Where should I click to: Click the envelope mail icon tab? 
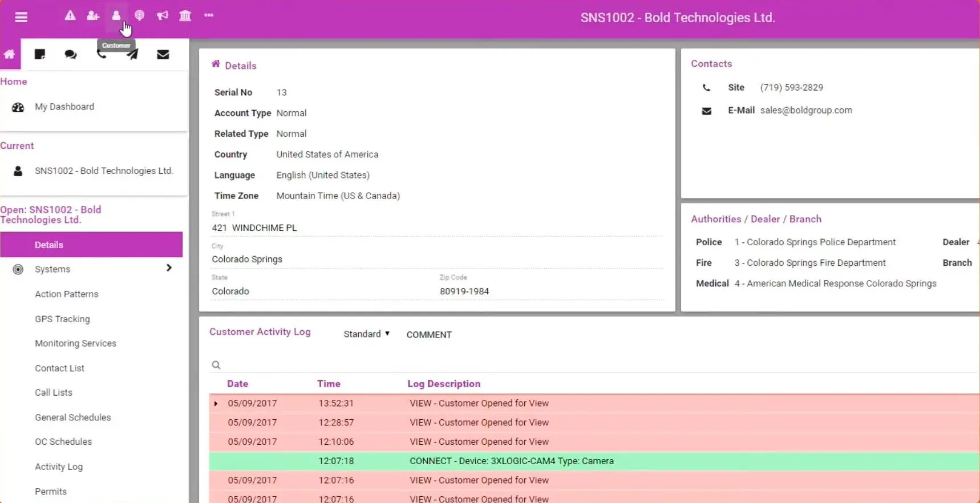163,54
